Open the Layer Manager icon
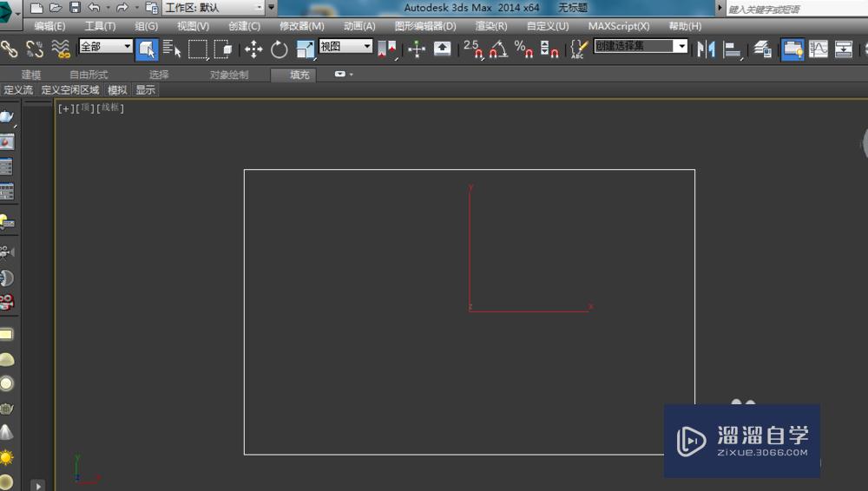This screenshot has height=491, width=868. pos(762,49)
